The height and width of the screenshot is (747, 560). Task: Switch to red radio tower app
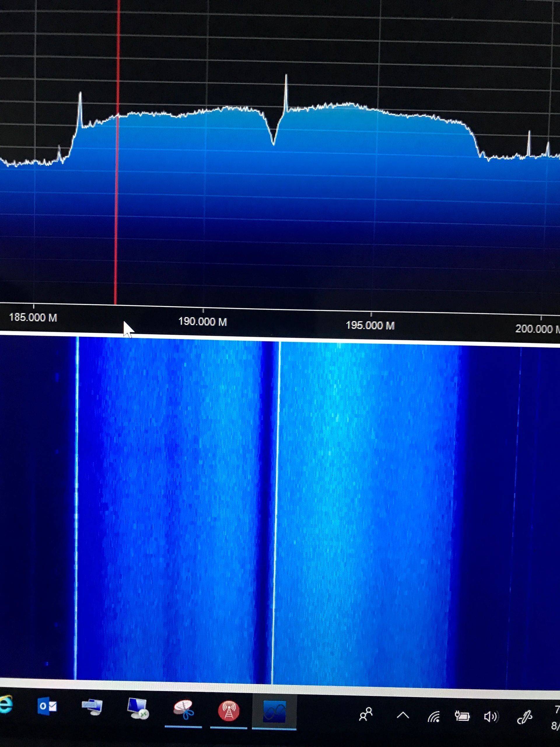[229, 711]
